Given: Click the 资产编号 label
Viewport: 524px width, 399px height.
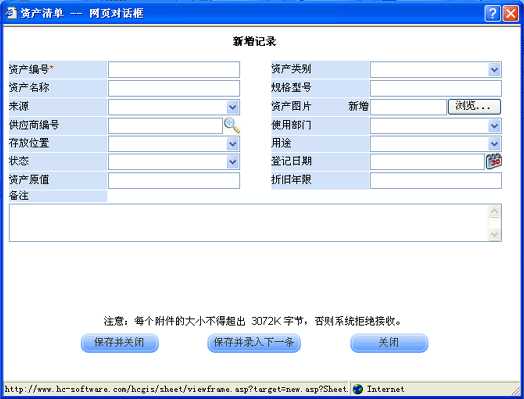Looking at the screenshot, I should click(x=31, y=69).
